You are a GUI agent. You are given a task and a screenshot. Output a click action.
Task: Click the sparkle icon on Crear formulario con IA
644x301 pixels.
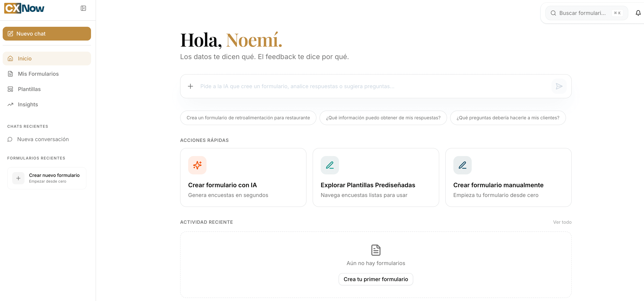[197, 165]
